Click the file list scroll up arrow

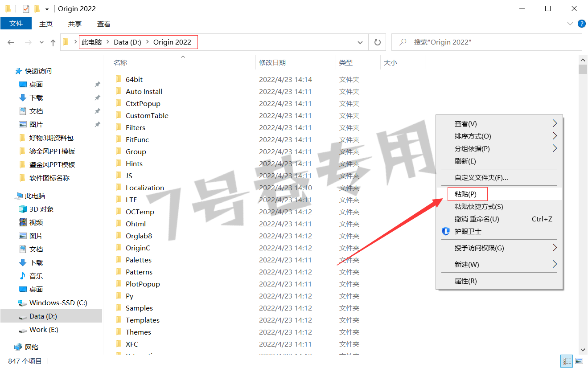pyautogui.click(x=583, y=60)
